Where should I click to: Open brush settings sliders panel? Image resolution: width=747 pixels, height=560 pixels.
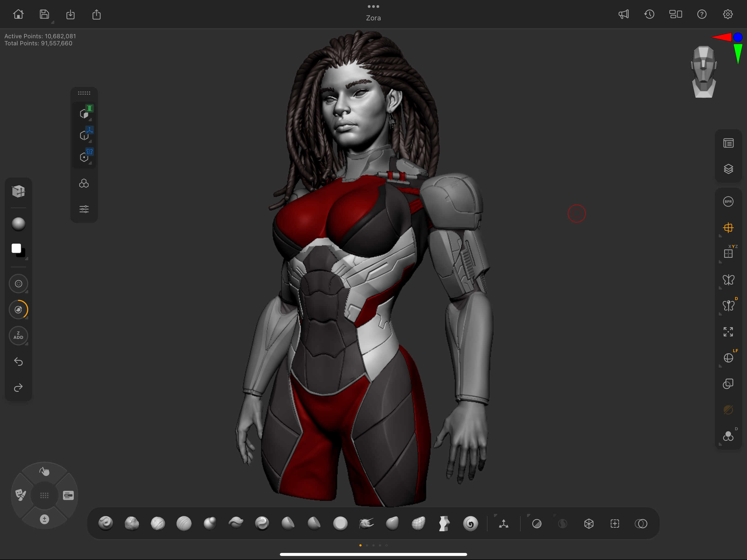coord(84,209)
